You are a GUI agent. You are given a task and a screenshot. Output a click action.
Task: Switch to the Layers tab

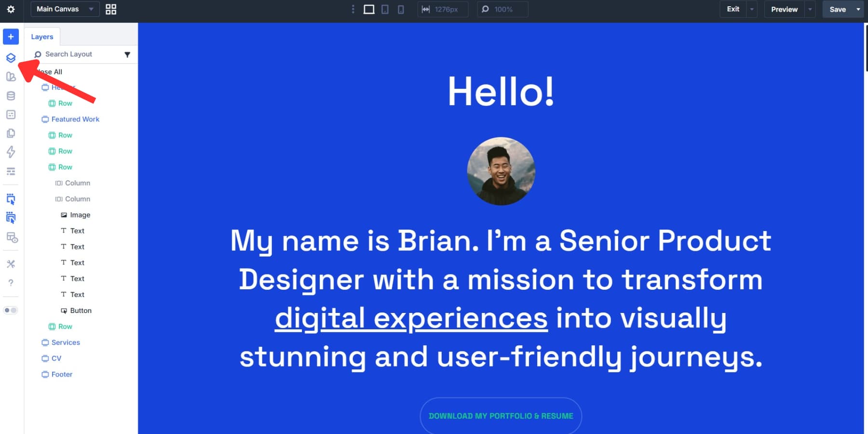[42, 37]
